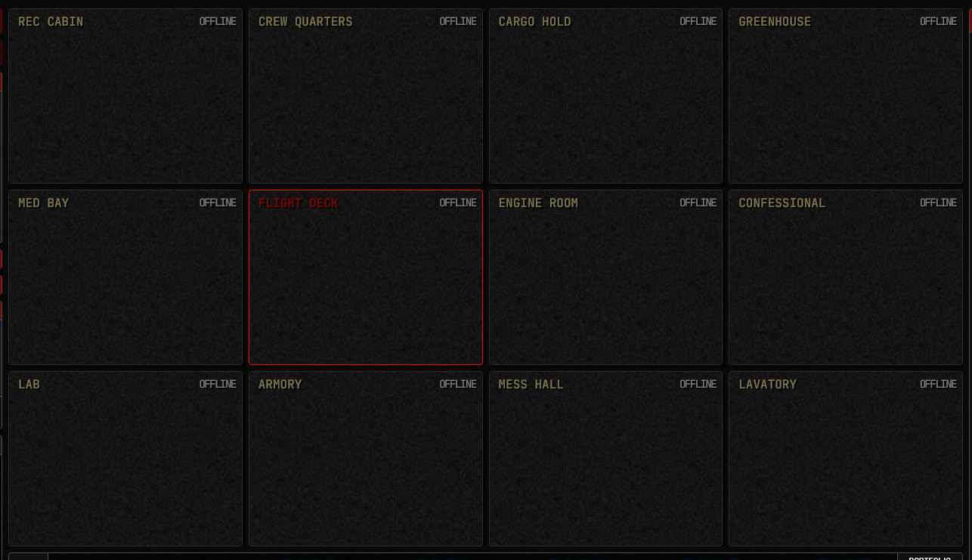The height and width of the screenshot is (560, 972).
Task: Select the MESS HALL camera feed
Action: pos(605,459)
